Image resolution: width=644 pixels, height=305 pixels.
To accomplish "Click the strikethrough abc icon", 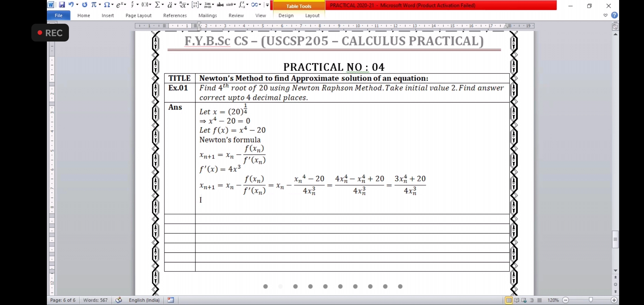I will 220,5.
